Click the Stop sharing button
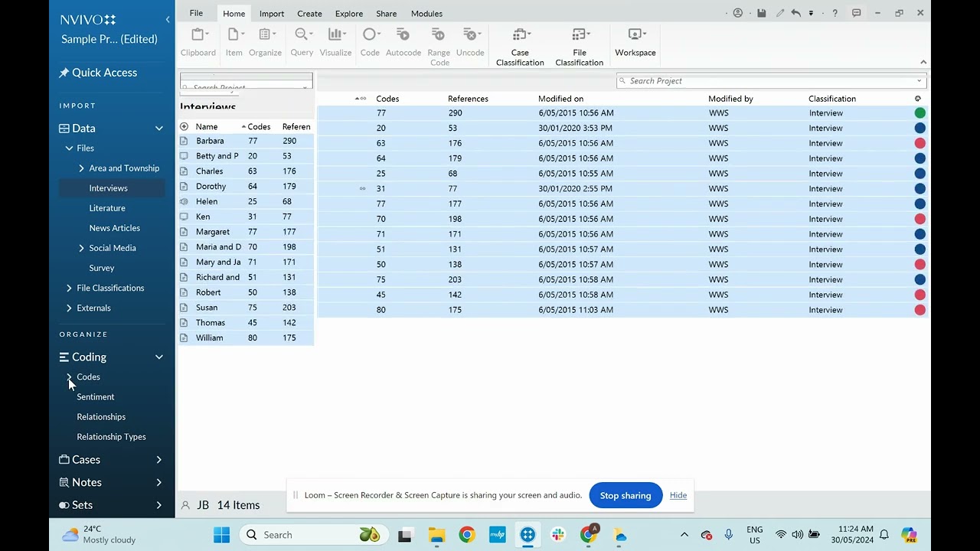 pos(626,496)
